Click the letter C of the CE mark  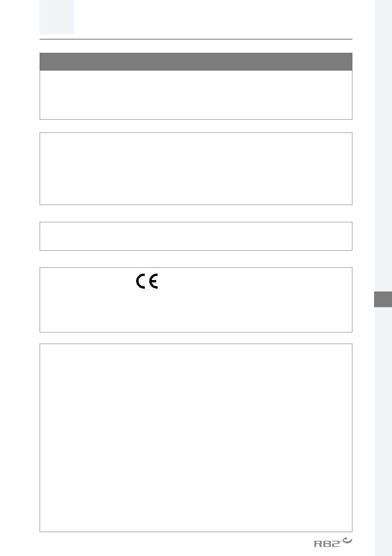pyautogui.click(x=141, y=282)
